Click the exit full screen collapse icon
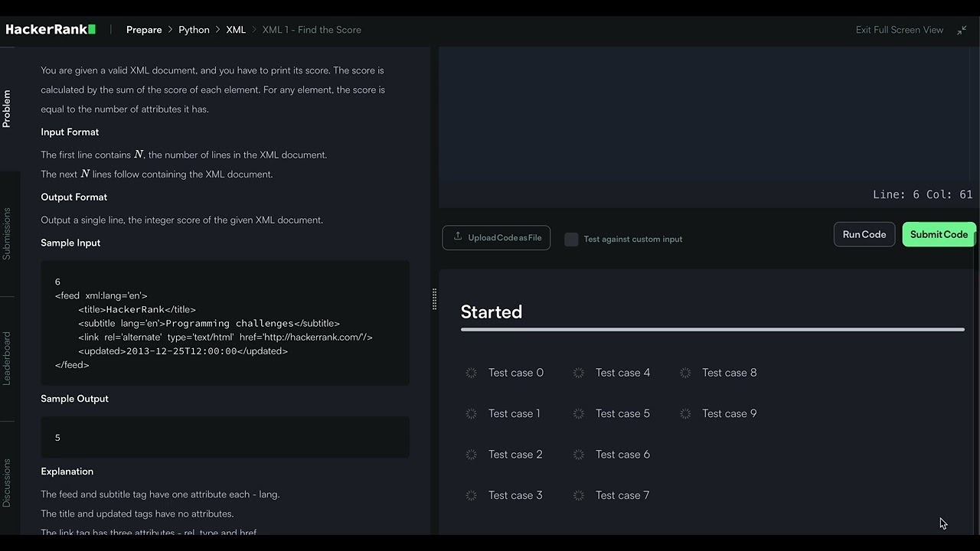Image resolution: width=980 pixels, height=551 pixels. click(962, 30)
